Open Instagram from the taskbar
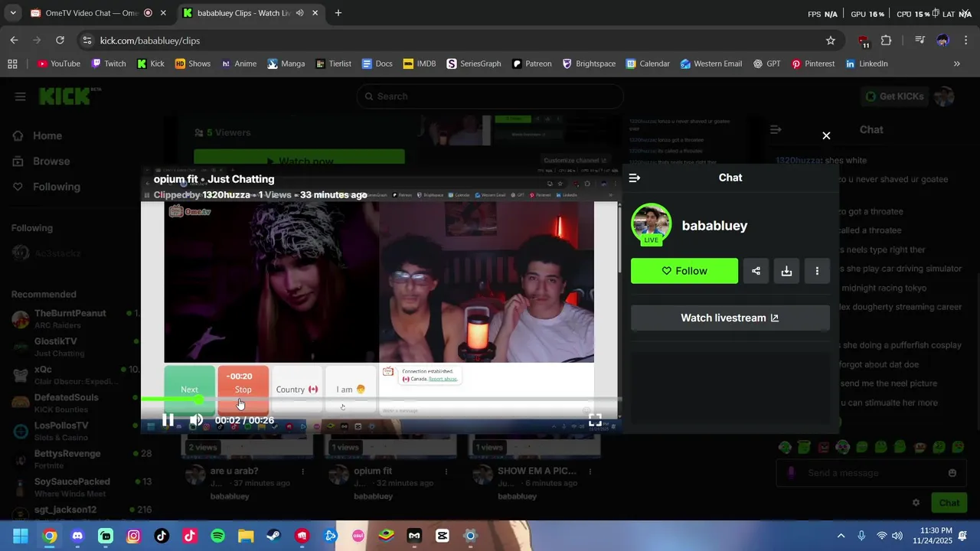 click(133, 536)
